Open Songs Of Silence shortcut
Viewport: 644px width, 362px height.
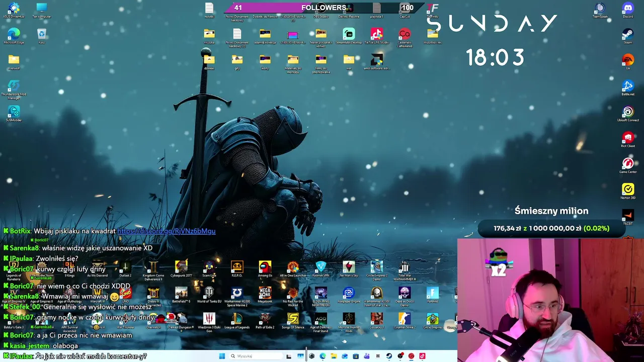coord(293,321)
